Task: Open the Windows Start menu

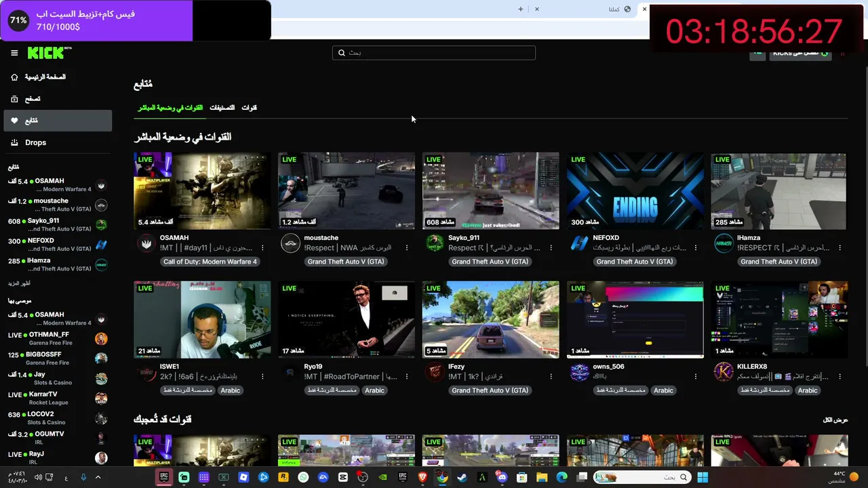Action: click(703, 477)
